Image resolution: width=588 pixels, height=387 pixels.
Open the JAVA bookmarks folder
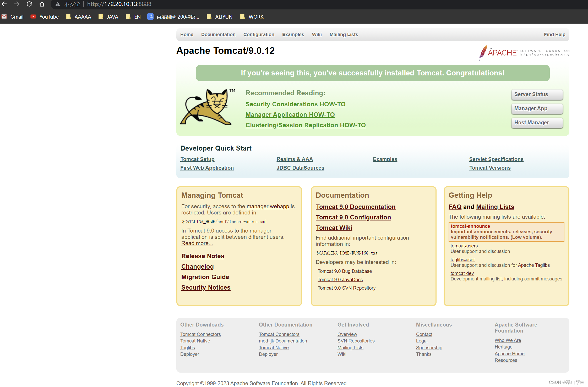108,17
